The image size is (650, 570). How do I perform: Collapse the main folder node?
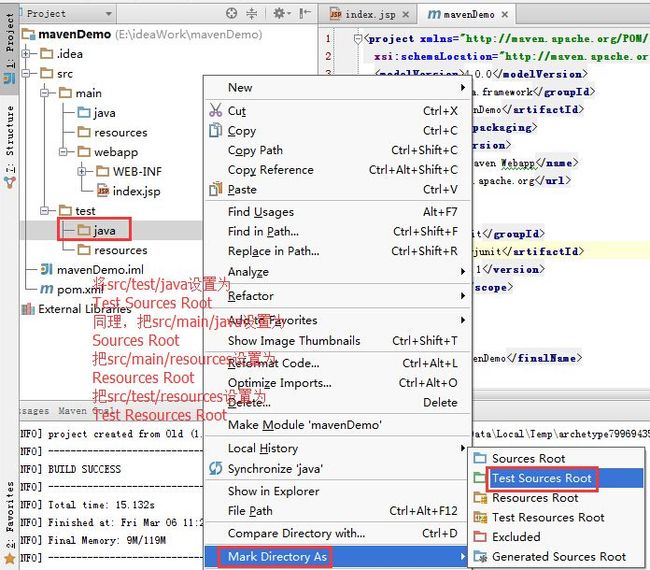tap(44, 93)
